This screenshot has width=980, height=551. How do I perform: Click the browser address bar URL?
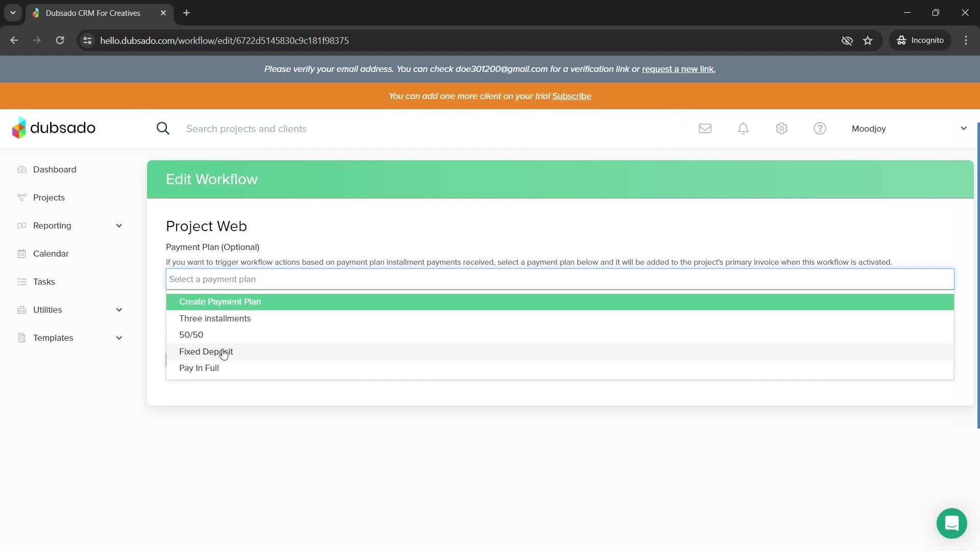[x=225, y=40]
